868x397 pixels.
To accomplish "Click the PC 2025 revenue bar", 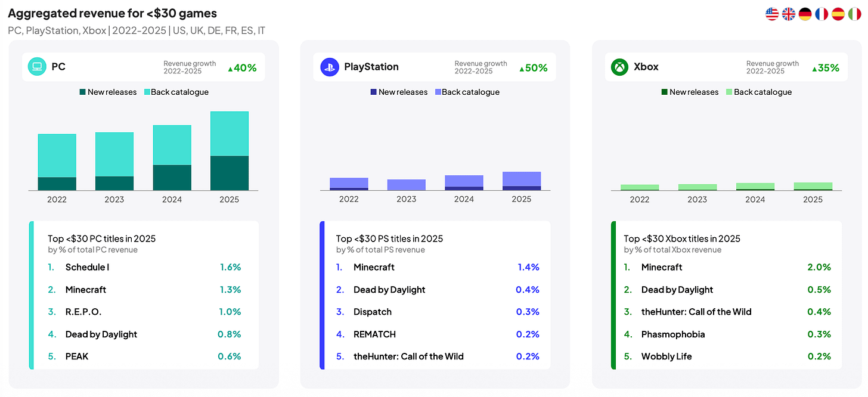I will pos(230,151).
